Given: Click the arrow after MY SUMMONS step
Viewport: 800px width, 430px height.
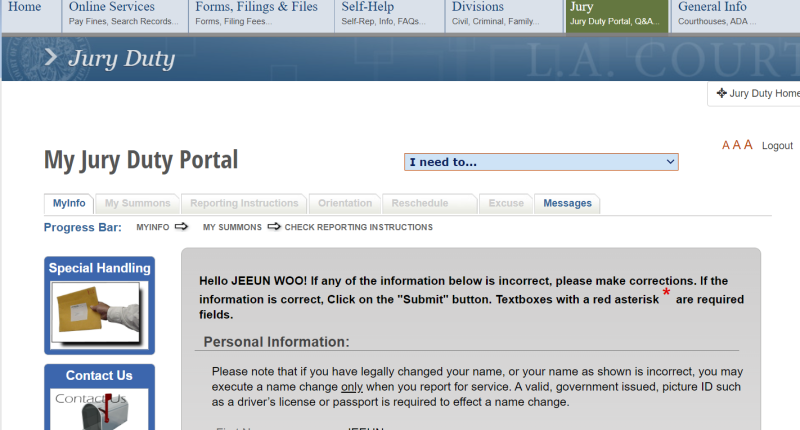Looking at the screenshot, I should [x=274, y=226].
